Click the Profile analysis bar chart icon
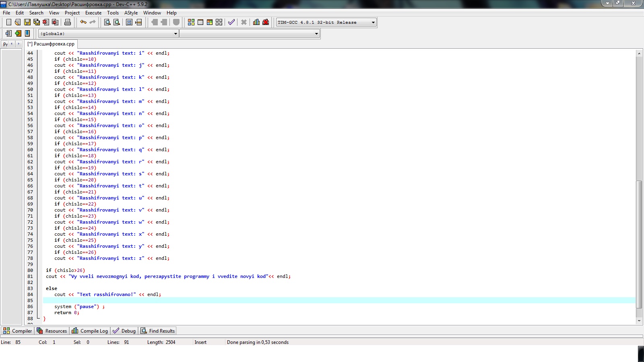Screen dimensions: 644x362 (256, 22)
